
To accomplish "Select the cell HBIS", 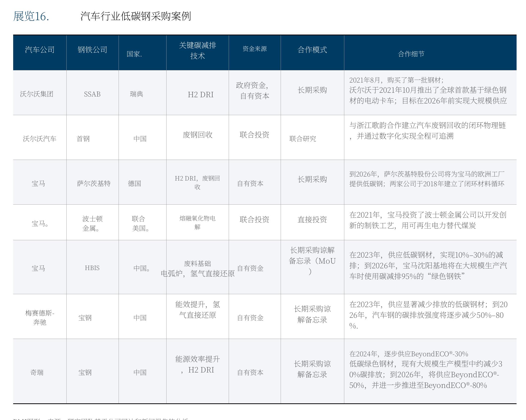I will point(92,268).
